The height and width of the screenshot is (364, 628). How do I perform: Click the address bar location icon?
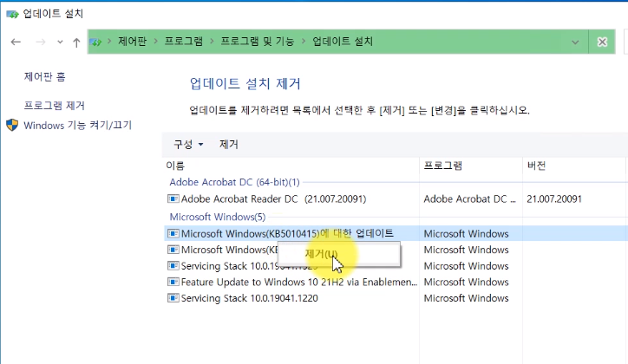95,42
